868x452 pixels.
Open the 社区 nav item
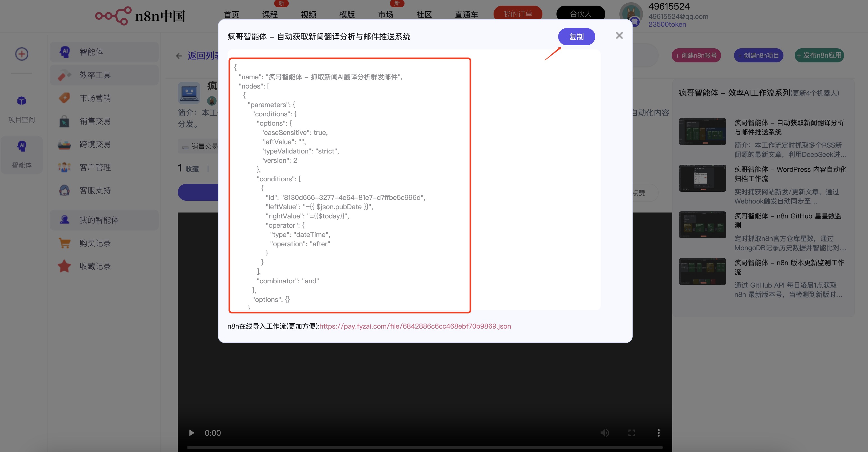424,15
